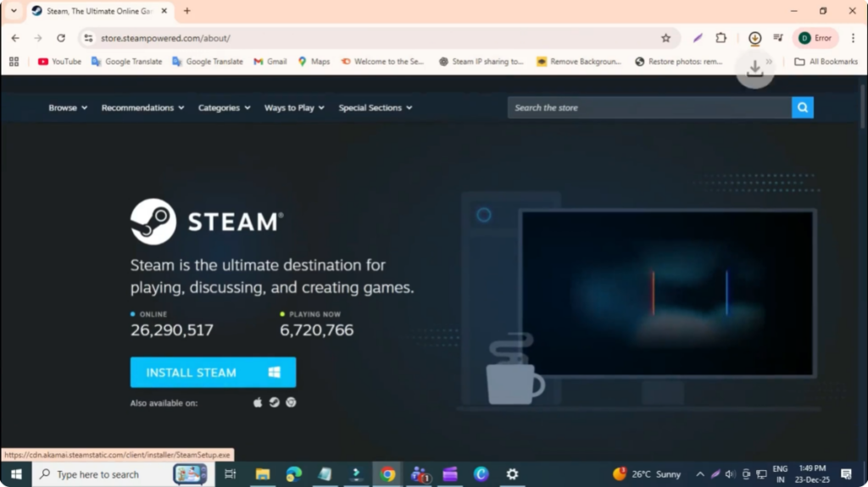868x487 pixels.
Task: Open the site information icon in address bar
Action: pos(88,38)
